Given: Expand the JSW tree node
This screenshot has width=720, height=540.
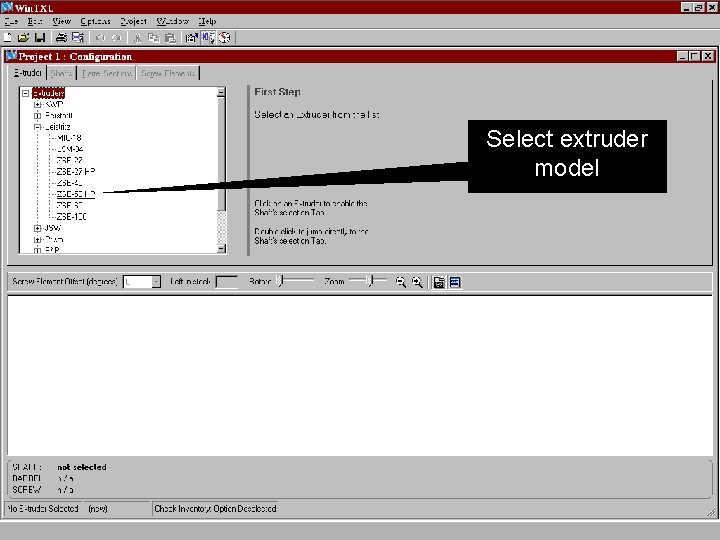Looking at the screenshot, I should click(38, 228).
